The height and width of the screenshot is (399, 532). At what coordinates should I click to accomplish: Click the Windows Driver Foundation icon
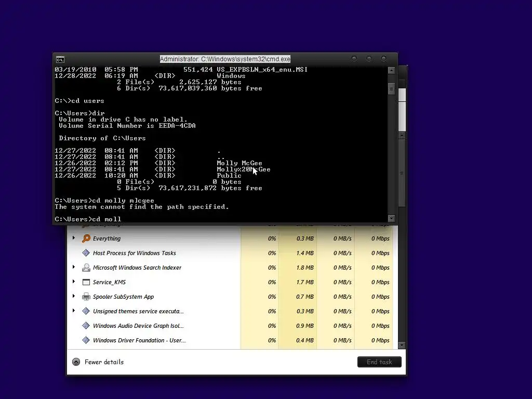86,340
